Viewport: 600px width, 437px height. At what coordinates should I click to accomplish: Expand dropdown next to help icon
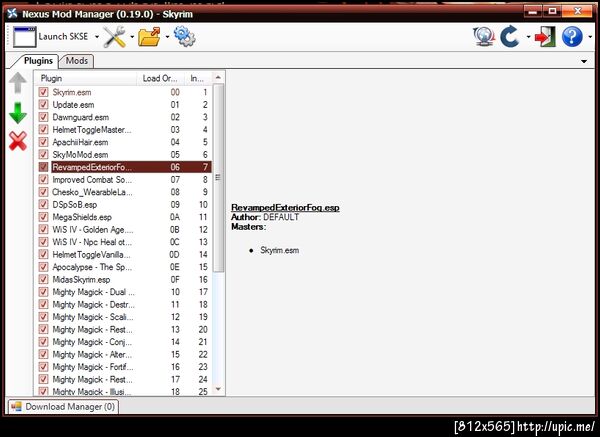590,37
